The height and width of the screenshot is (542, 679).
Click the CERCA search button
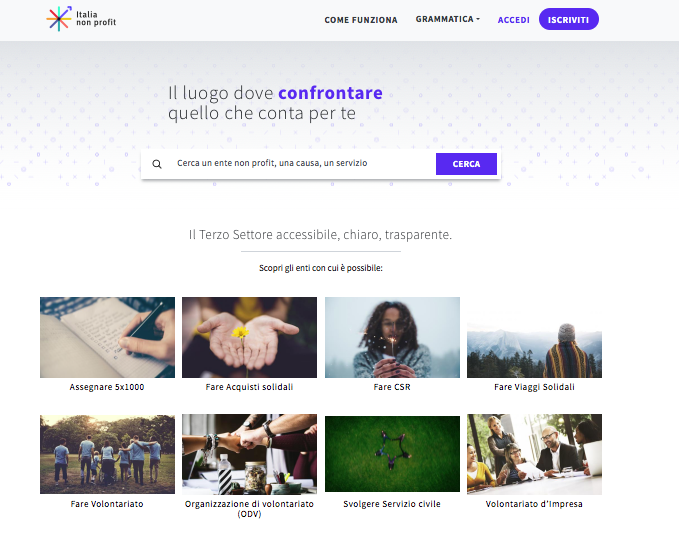(466, 164)
